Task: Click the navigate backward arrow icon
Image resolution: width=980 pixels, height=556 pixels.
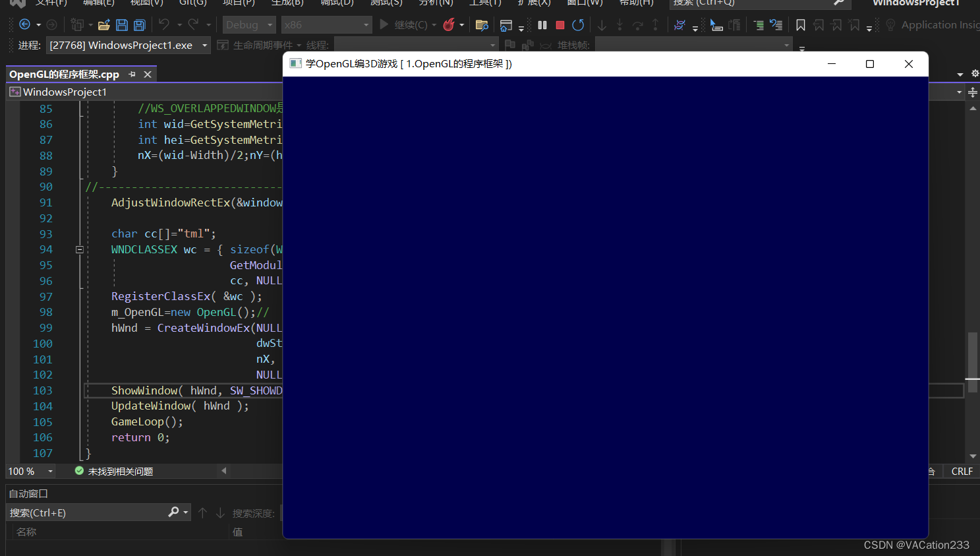Action: pyautogui.click(x=24, y=25)
